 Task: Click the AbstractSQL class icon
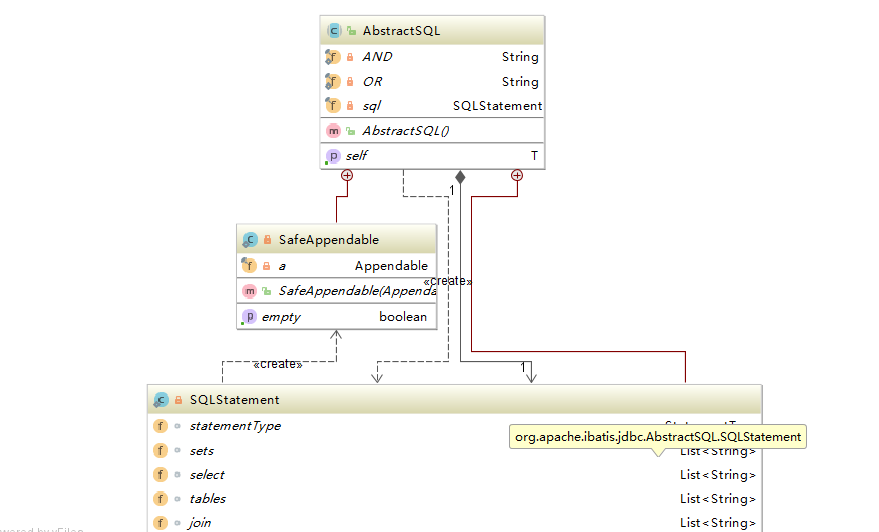click(x=334, y=31)
